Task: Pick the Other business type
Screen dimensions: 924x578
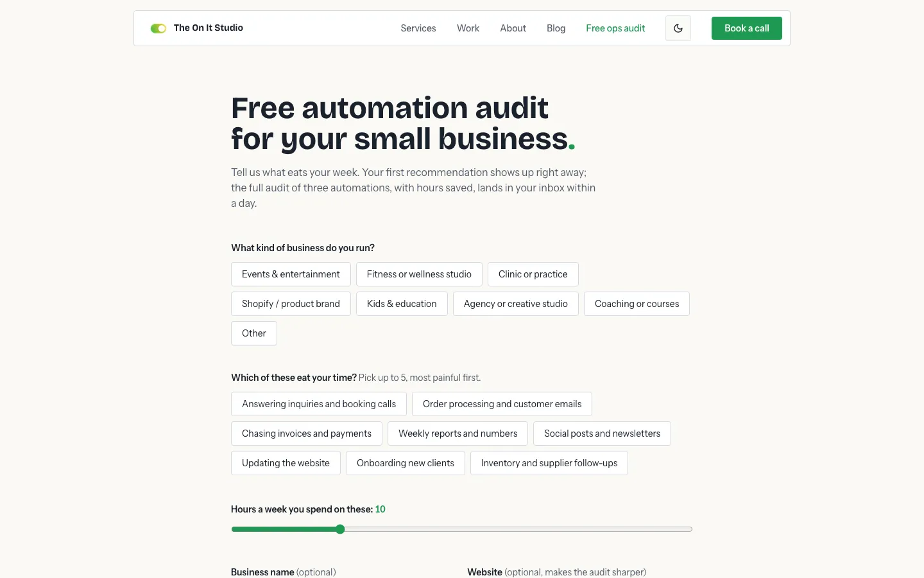Action: [254, 333]
